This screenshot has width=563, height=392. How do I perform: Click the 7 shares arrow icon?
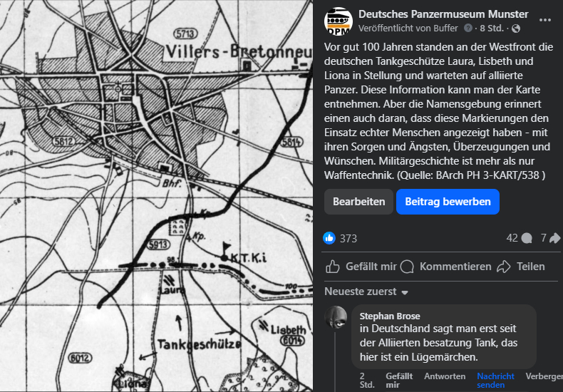point(555,238)
